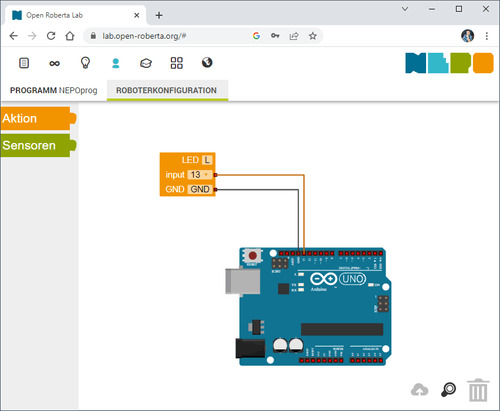Image resolution: width=500 pixels, height=411 pixels.
Task: Bookmark page with the star icon
Action: click(312, 36)
